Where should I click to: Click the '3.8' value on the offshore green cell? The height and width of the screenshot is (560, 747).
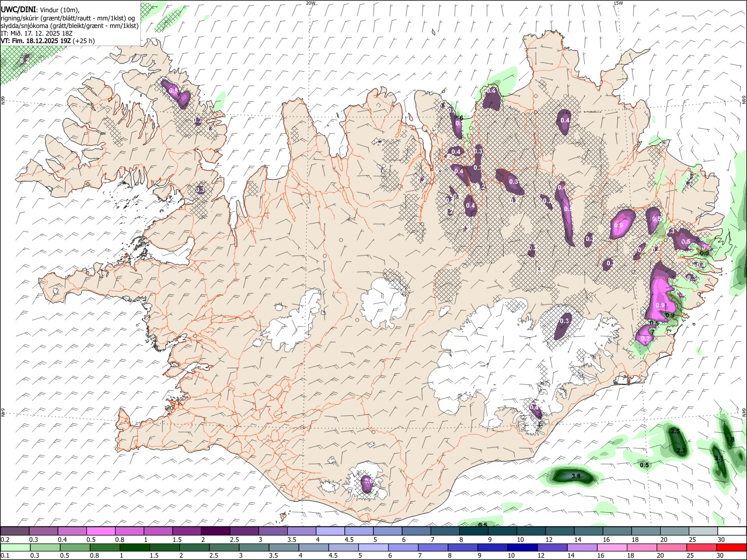pyautogui.click(x=576, y=477)
